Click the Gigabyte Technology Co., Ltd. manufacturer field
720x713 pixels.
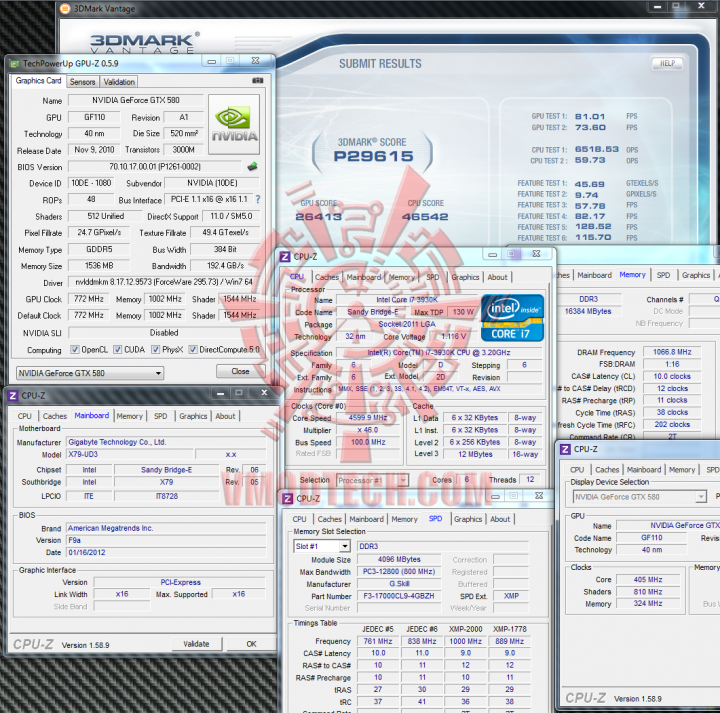pos(166,442)
